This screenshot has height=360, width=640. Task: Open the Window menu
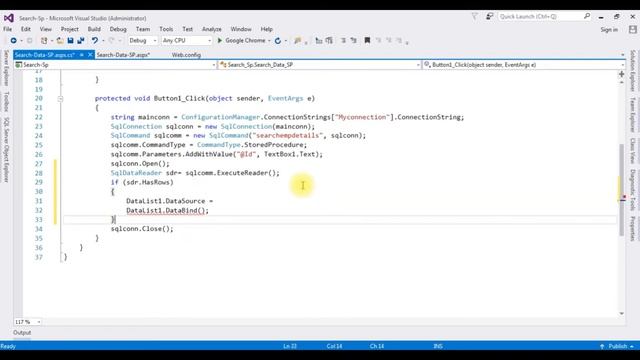[241, 29]
